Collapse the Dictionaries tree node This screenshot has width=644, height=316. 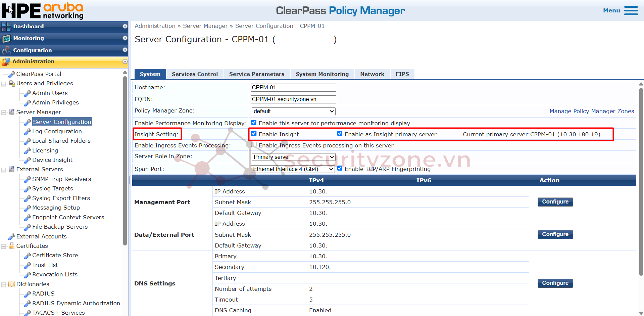[x=4, y=285]
